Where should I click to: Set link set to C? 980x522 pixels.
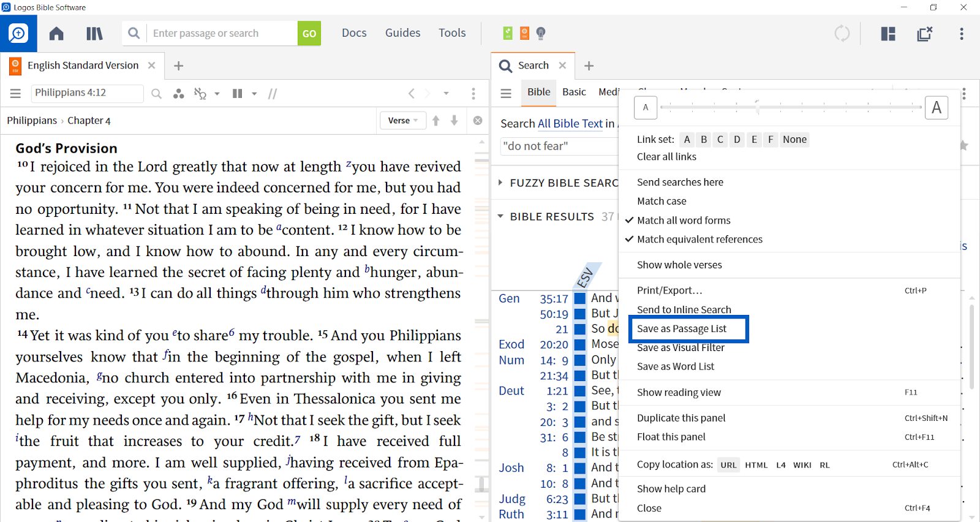[720, 139]
